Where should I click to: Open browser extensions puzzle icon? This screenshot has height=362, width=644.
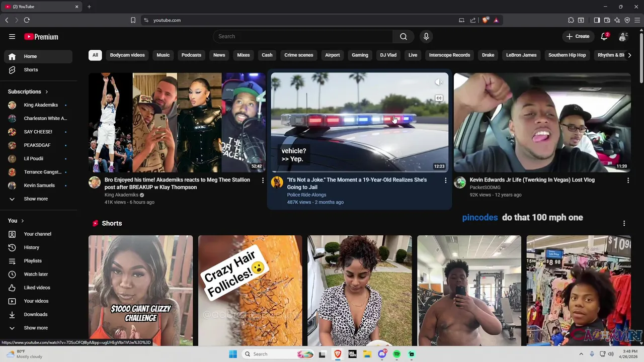click(571, 20)
